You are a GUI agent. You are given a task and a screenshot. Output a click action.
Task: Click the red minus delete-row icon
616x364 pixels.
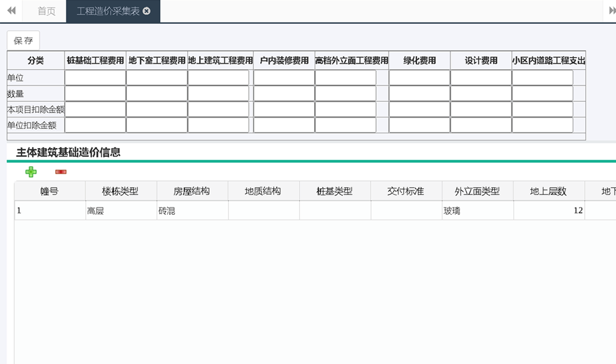click(x=61, y=172)
